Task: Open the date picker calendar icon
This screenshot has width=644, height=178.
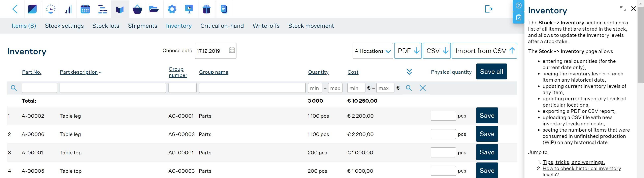Action: click(232, 50)
